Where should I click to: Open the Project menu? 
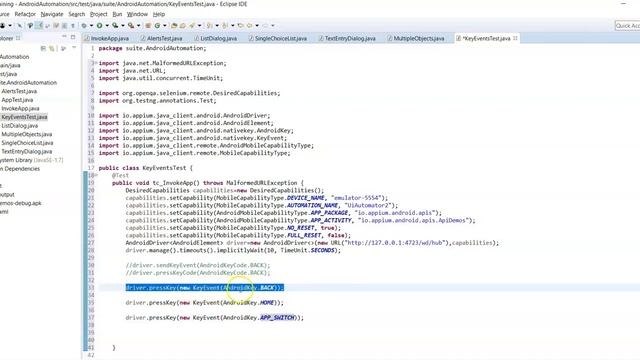coord(98,14)
